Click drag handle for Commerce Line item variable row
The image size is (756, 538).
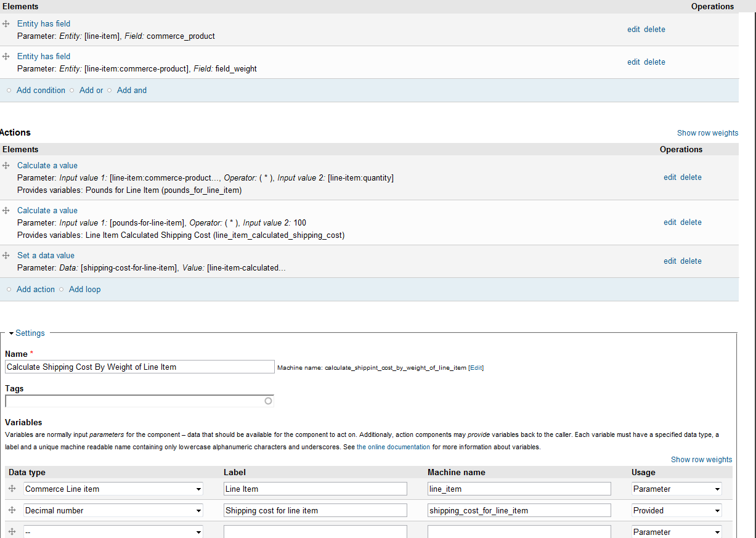(x=12, y=489)
